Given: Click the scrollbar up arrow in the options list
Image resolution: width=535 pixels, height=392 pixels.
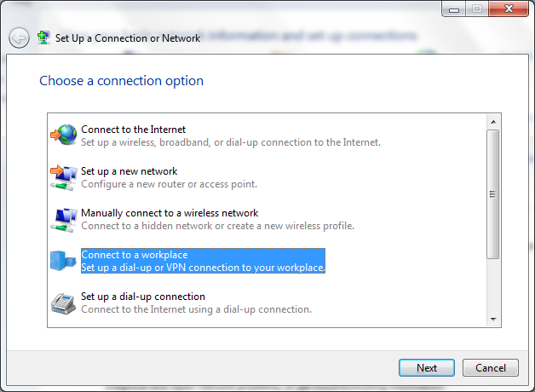Looking at the screenshot, I should 493,122.
